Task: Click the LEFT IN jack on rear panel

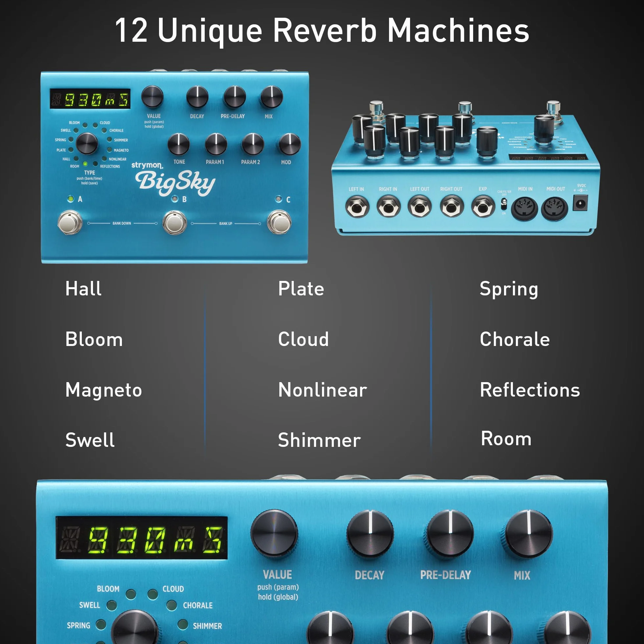Action: tap(357, 207)
